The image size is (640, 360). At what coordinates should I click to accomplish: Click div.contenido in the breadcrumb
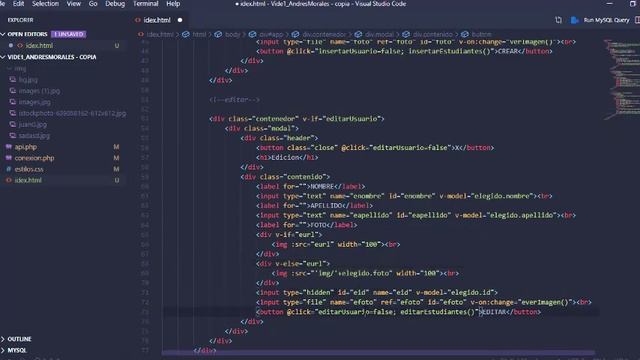pyautogui.click(x=432, y=34)
